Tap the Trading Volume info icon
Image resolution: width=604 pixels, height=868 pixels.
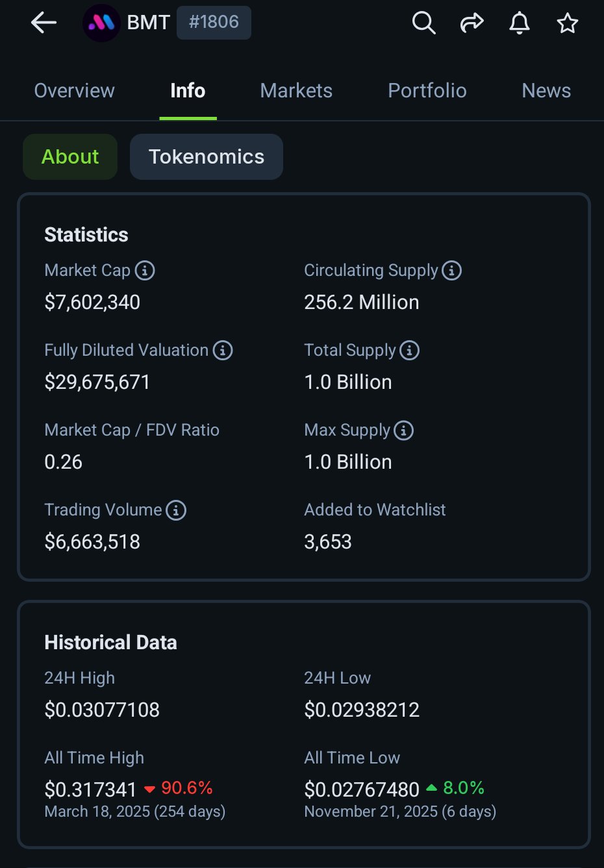[176, 510]
